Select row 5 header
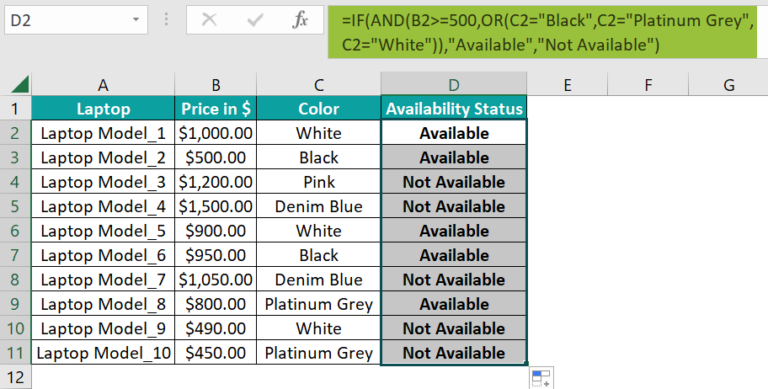 click(x=15, y=206)
